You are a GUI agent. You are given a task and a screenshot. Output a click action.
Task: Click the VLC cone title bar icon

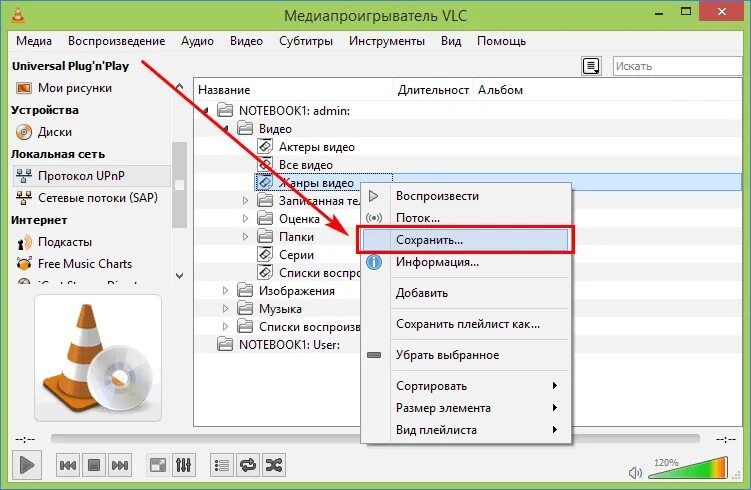18,14
